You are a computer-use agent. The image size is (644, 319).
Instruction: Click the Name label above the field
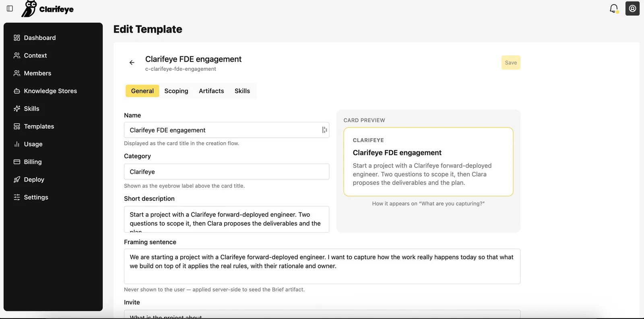tap(132, 116)
